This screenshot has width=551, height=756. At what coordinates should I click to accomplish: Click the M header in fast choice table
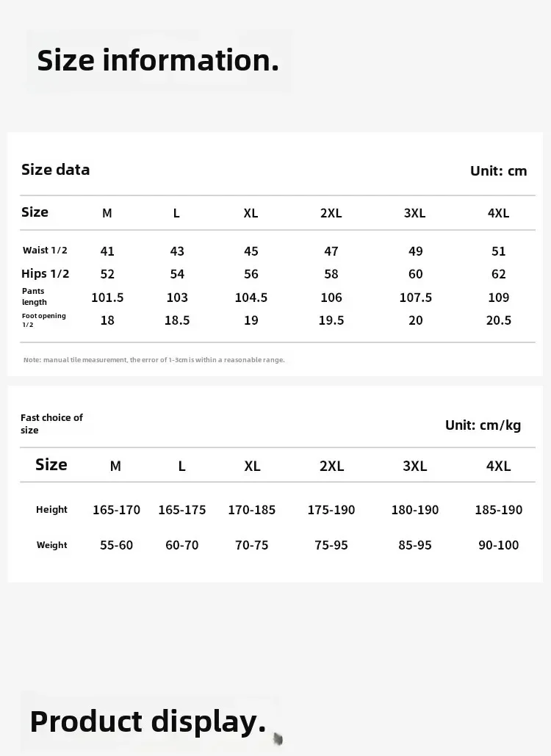coord(115,467)
